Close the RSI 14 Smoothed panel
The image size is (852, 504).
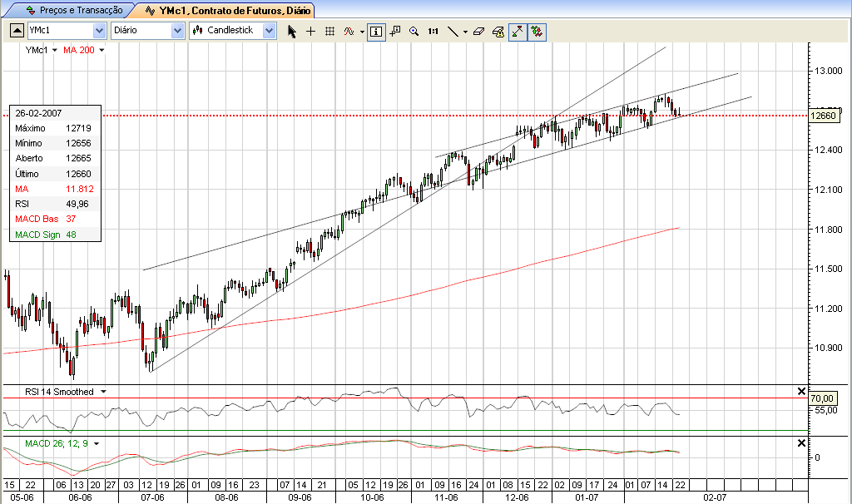(801, 390)
